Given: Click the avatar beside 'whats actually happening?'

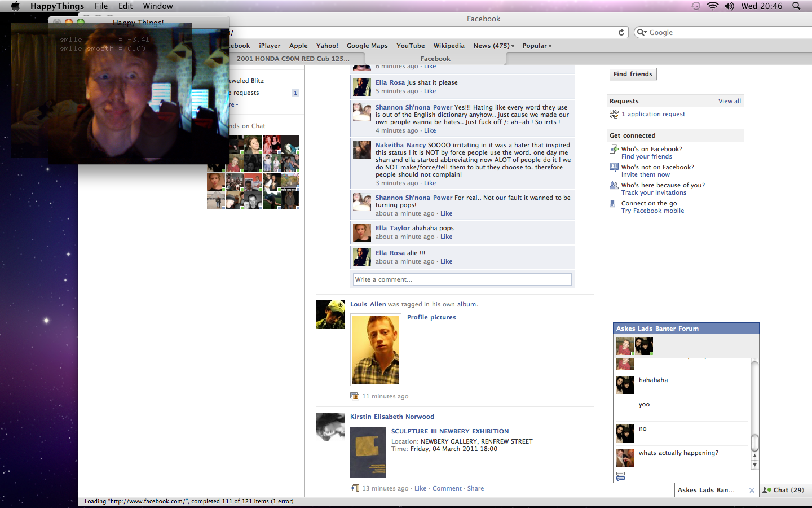Looking at the screenshot, I should tap(625, 458).
